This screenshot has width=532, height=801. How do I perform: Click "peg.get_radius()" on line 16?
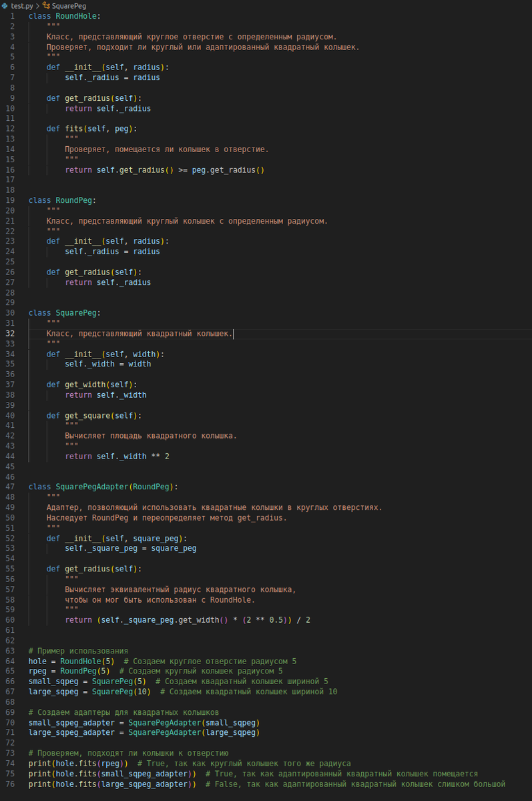click(x=228, y=170)
